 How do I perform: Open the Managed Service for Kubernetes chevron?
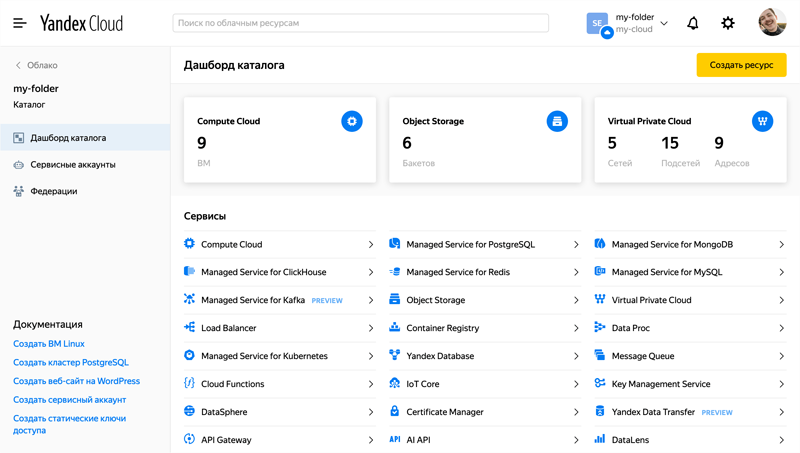[x=371, y=356]
